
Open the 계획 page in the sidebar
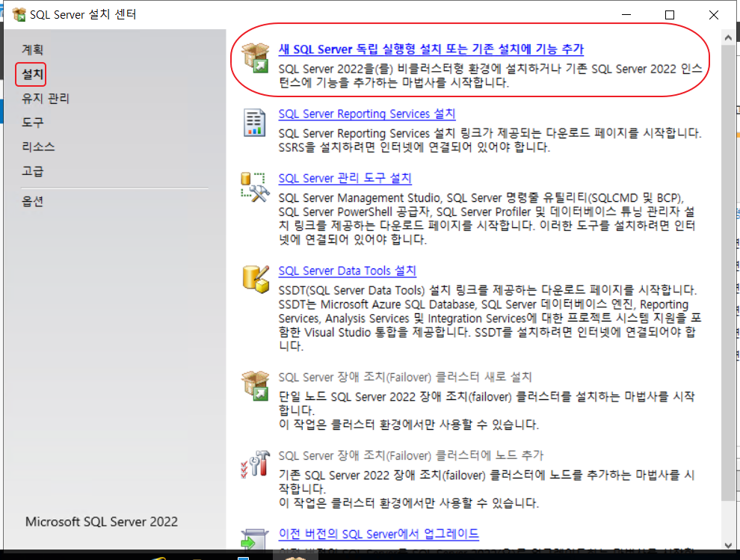tap(33, 49)
